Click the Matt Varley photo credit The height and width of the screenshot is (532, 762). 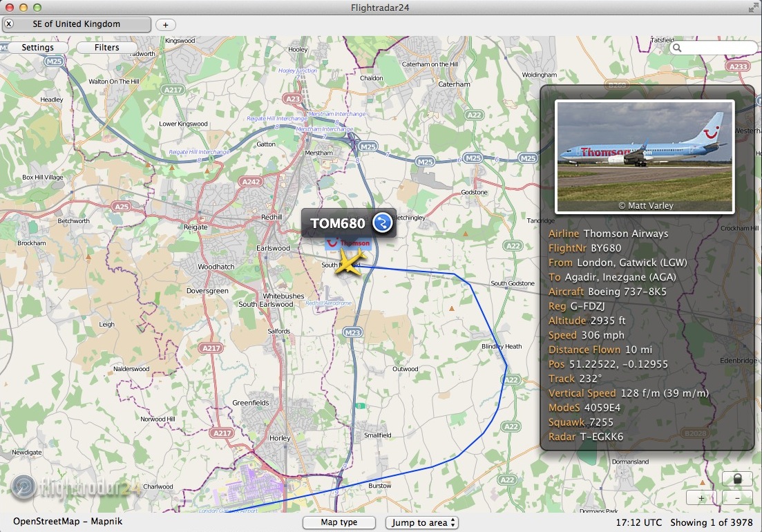coord(646,206)
